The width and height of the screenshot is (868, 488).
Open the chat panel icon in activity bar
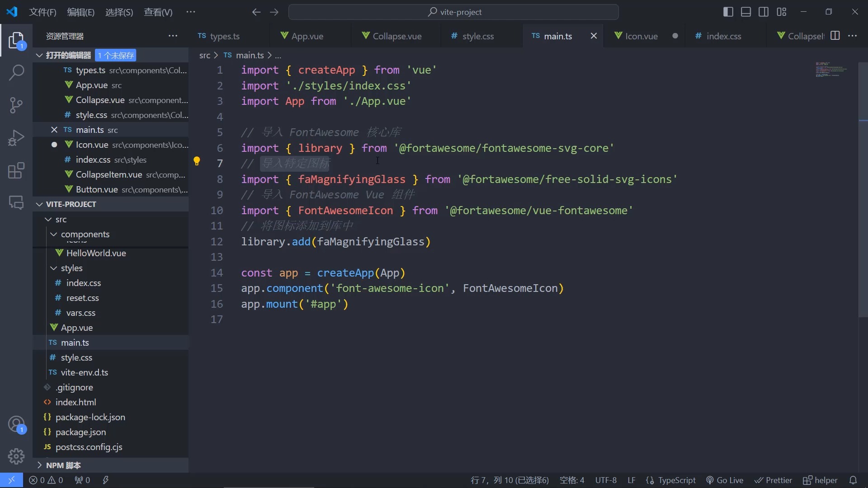[x=16, y=202]
